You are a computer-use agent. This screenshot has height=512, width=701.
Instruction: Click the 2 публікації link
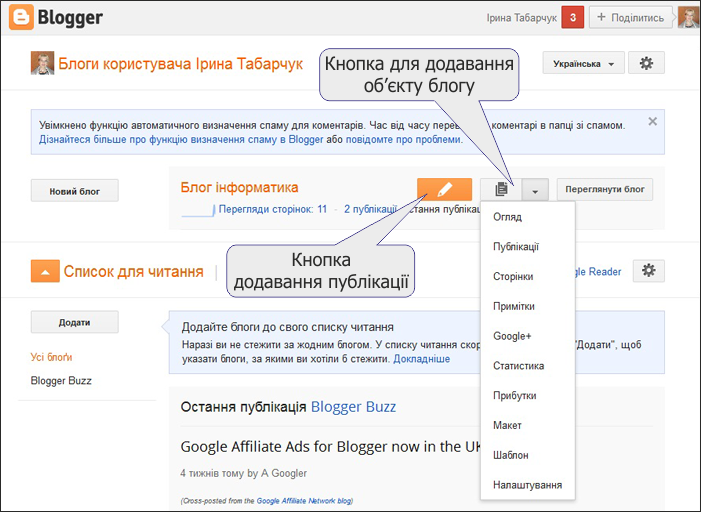370,209
